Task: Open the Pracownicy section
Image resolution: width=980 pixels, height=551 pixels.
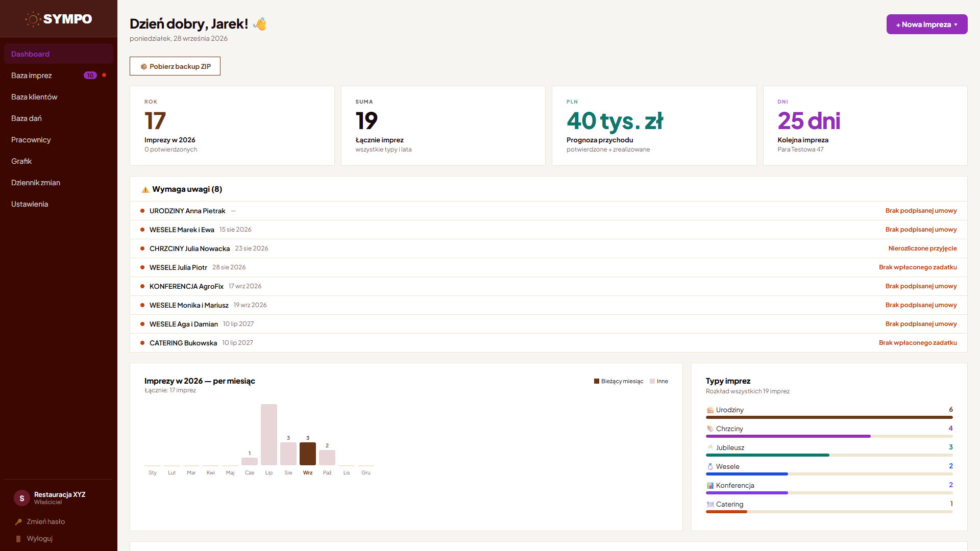Action: [59, 140]
